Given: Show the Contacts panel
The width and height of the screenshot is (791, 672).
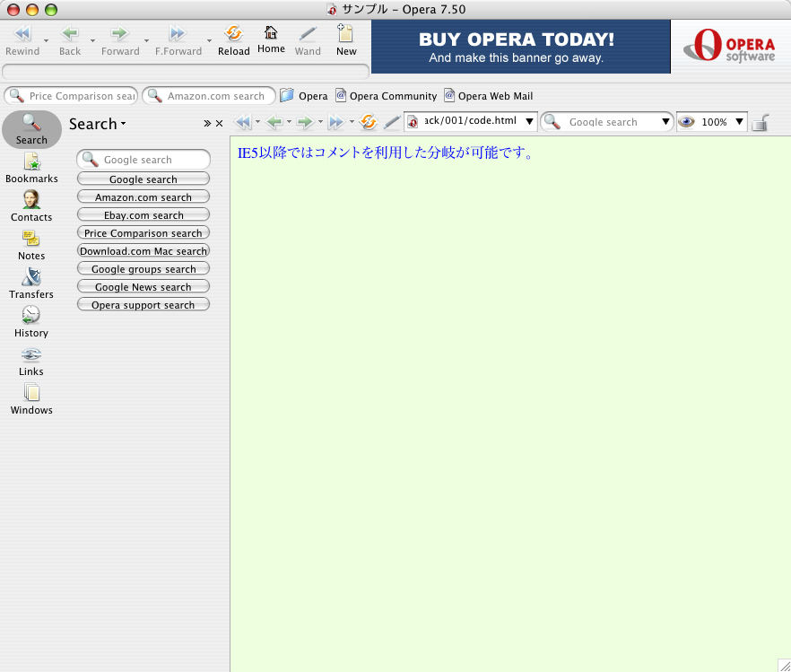Looking at the screenshot, I should [31, 205].
